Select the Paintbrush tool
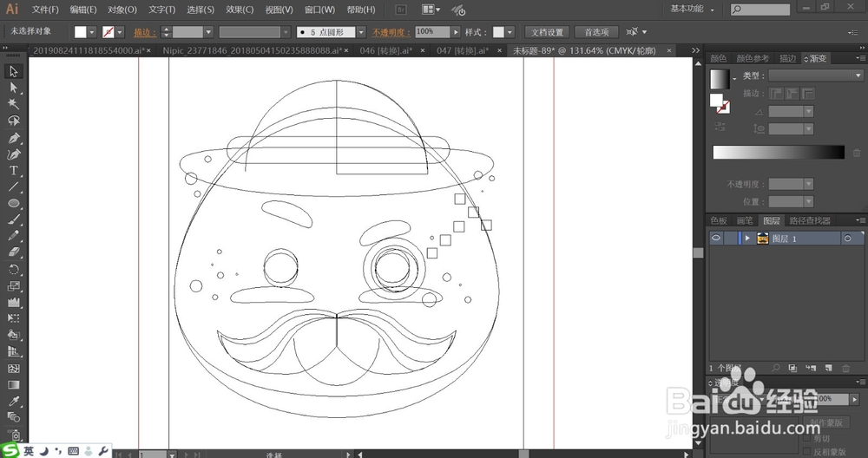The image size is (868, 458). [13, 219]
